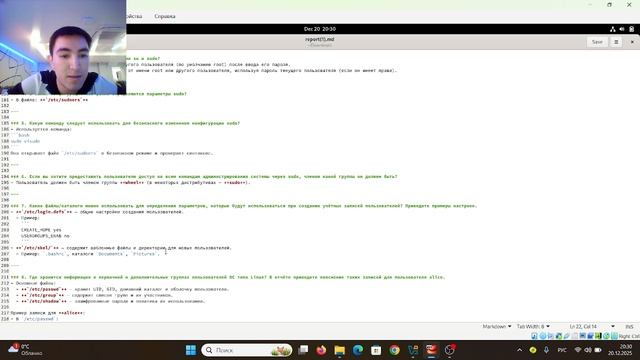The image size is (640, 360).
Task: Click VirtualBox mouse integration status icon
Action: coord(606,336)
